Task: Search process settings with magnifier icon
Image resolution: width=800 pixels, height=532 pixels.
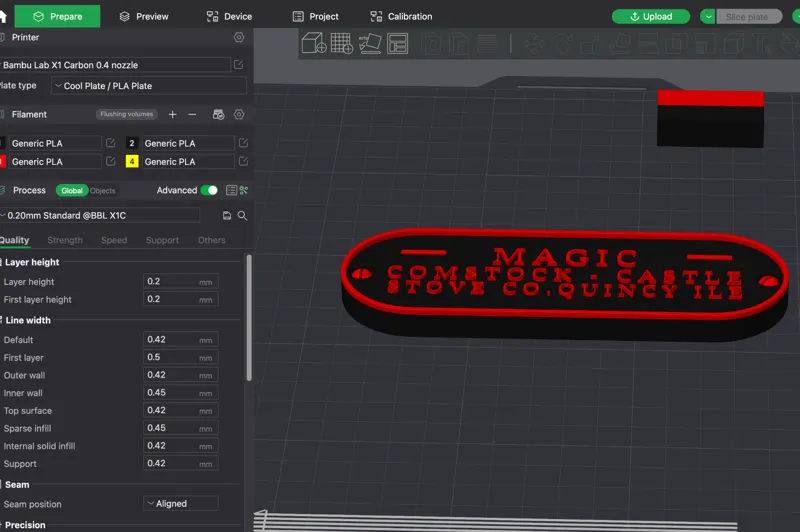Action: pyautogui.click(x=242, y=216)
